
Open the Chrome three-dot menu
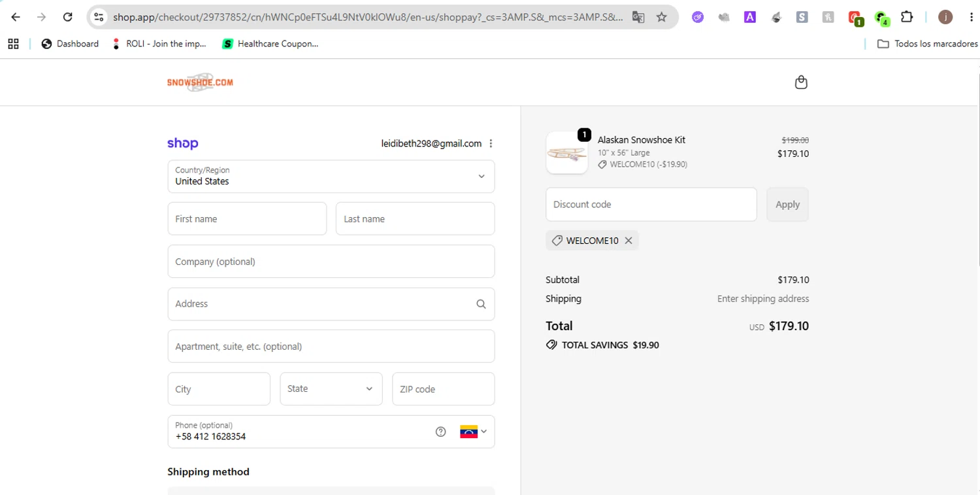click(972, 17)
